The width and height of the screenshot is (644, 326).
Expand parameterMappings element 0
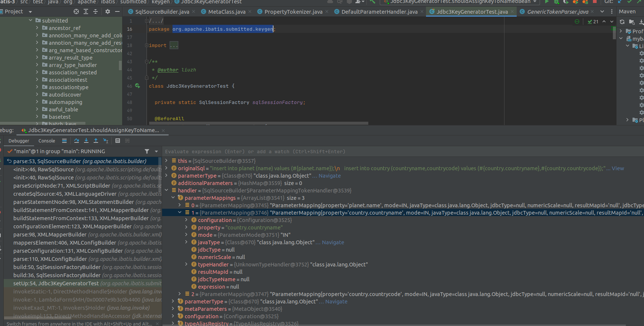point(180,205)
